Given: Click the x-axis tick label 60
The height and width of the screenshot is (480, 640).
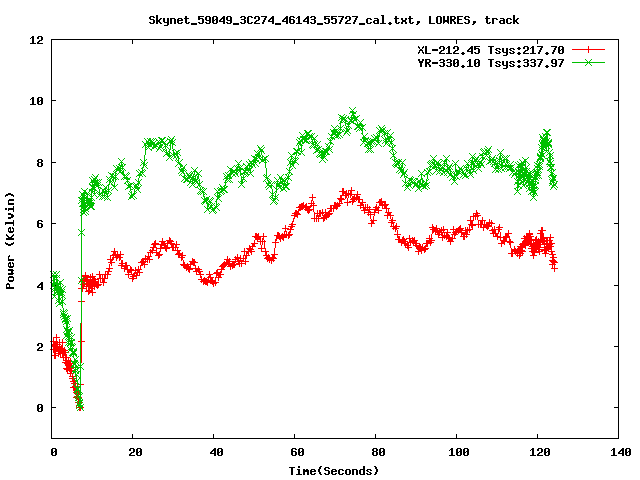Looking at the screenshot, I should pyautogui.click(x=297, y=452).
